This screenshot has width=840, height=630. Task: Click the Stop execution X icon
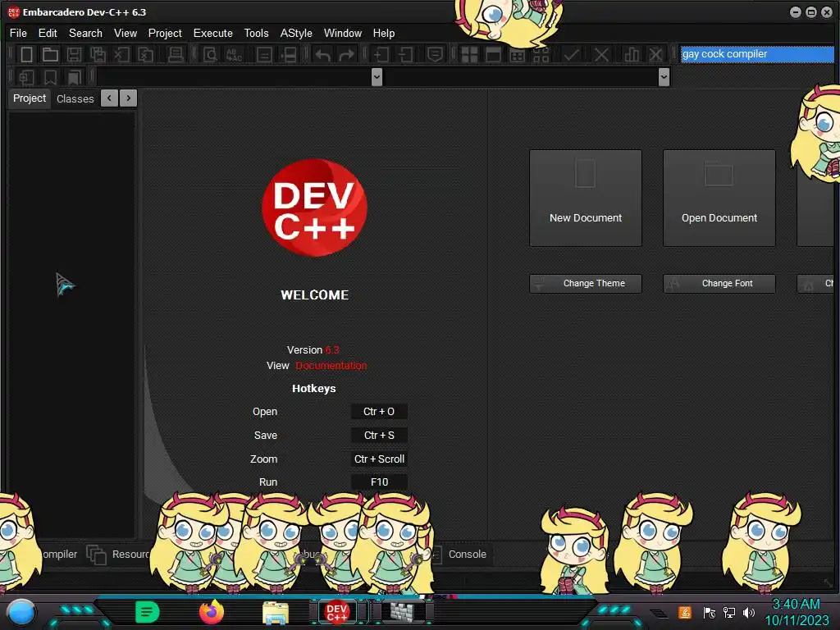click(601, 55)
